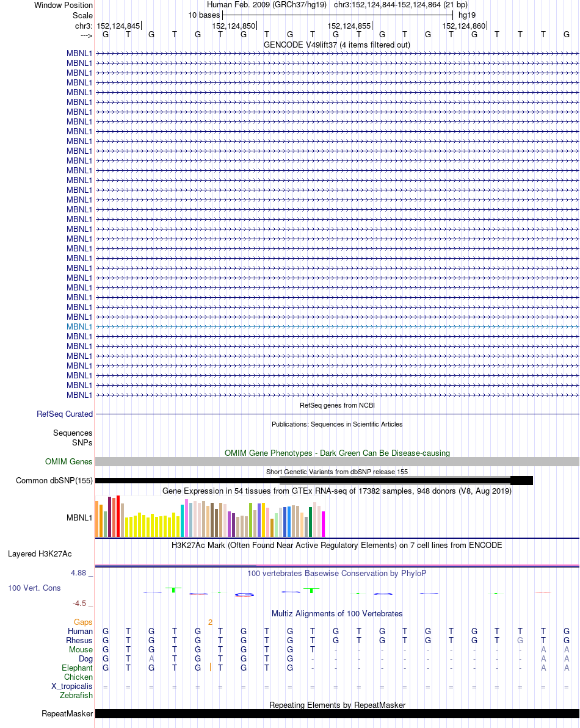This screenshot has width=580, height=728.
Task: Open 'Publications: Sequences in Scientific Articles' title
Action: click(x=337, y=424)
